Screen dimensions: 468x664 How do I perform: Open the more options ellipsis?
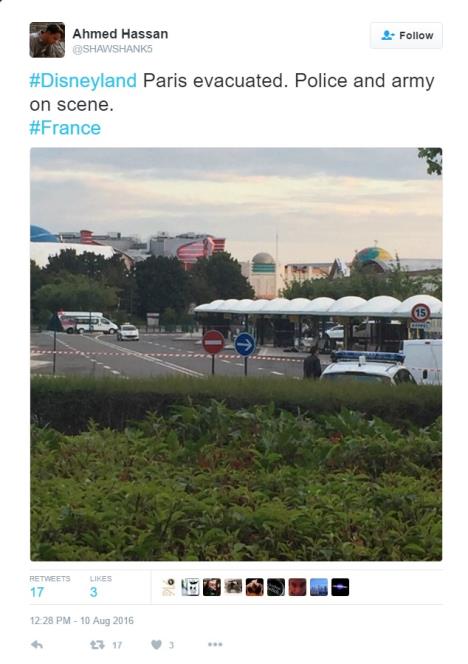(215, 645)
